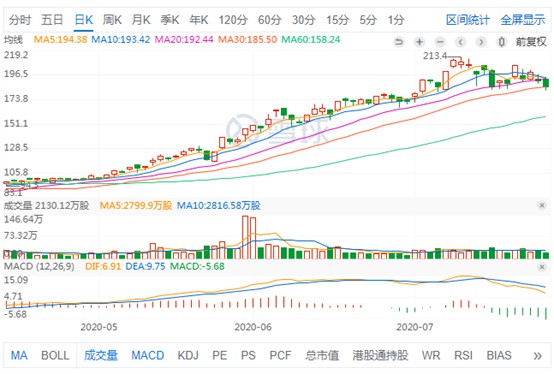Image resolution: width=554 pixels, height=374 pixels.
Task: Toggle the PS indicator
Action: pyautogui.click(x=248, y=355)
